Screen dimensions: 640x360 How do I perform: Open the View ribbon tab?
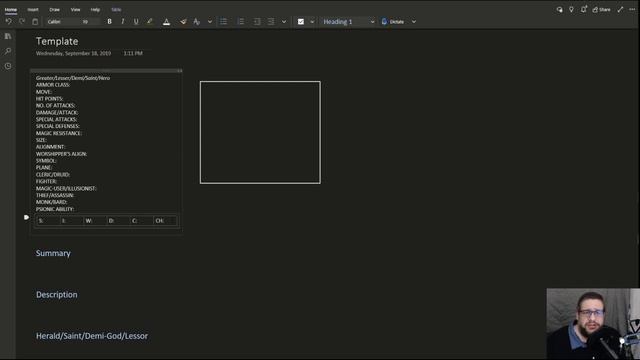pyautogui.click(x=76, y=9)
